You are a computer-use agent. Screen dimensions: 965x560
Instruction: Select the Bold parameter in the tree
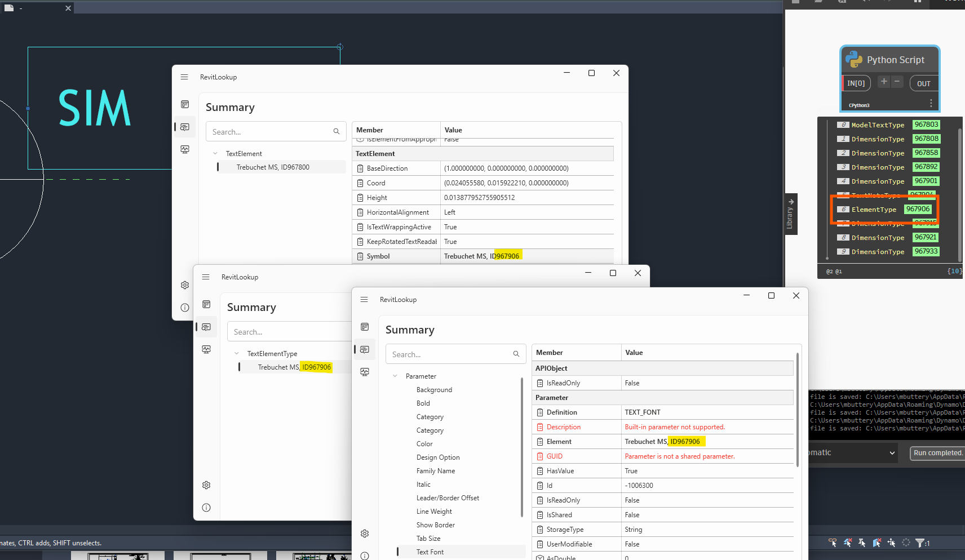click(x=423, y=403)
